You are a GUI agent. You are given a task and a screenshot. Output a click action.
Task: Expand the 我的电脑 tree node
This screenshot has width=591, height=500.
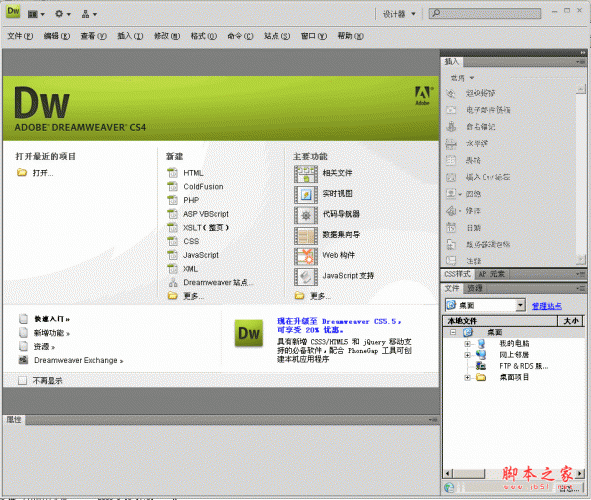click(467, 344)
